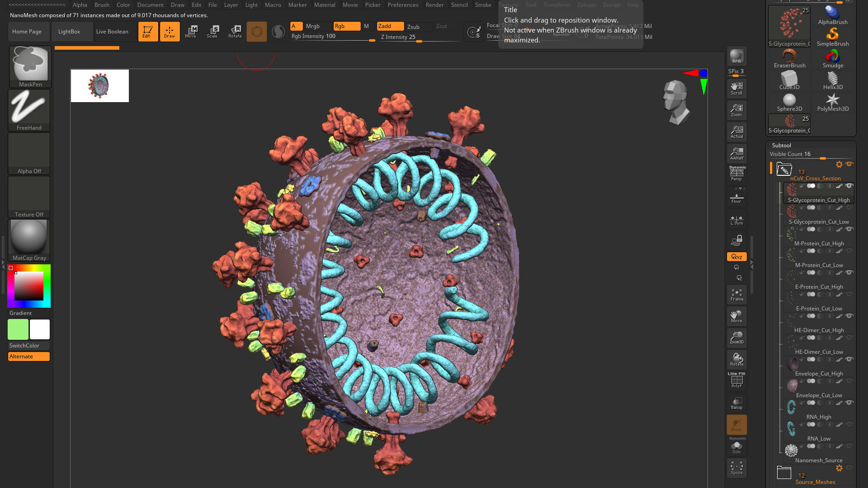This screenshot has height=488, width=868.
Task: Set view to Actual size
Action: pos(736,131)
